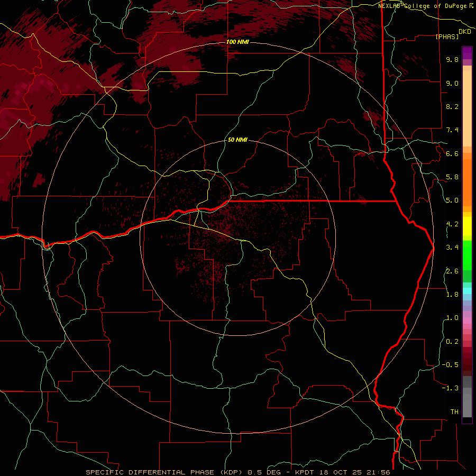The width and height of the screenshot is (476, 476).
Task: Click the -1.3 value on the color scale
Action: point(450,388)
